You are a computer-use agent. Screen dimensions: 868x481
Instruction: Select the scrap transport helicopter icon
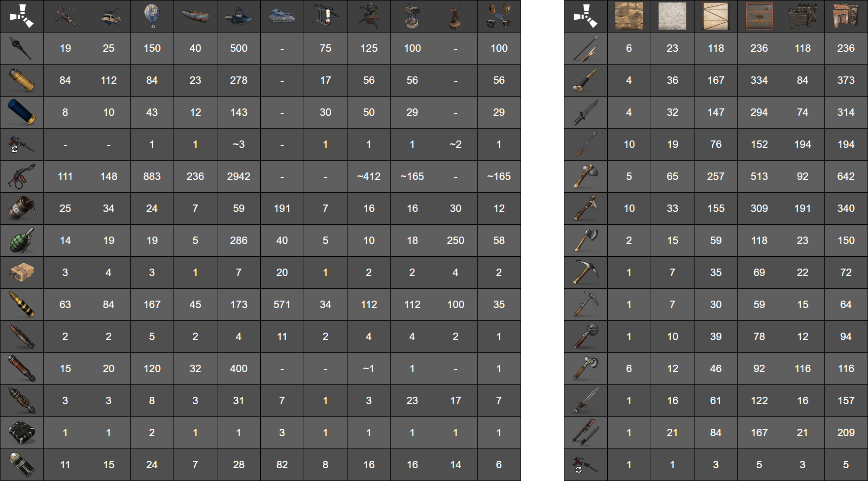tap(108, 16)
